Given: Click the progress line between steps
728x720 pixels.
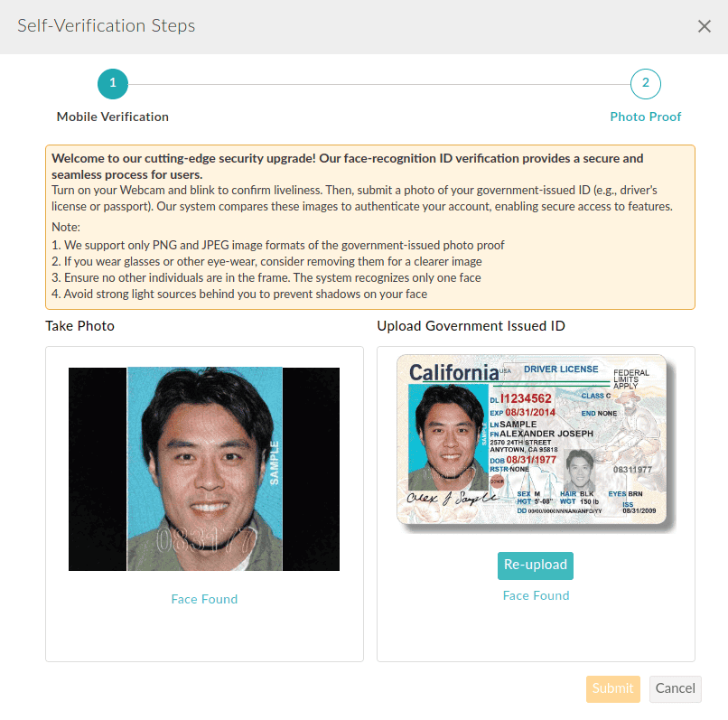Looking at the screenshot, I should click(379, 83).
